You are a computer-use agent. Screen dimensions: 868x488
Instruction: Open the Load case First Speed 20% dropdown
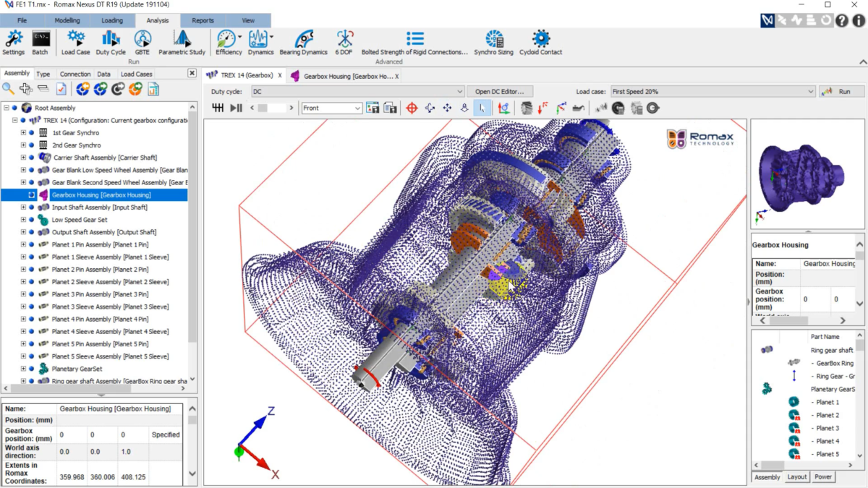click(712, 92)
